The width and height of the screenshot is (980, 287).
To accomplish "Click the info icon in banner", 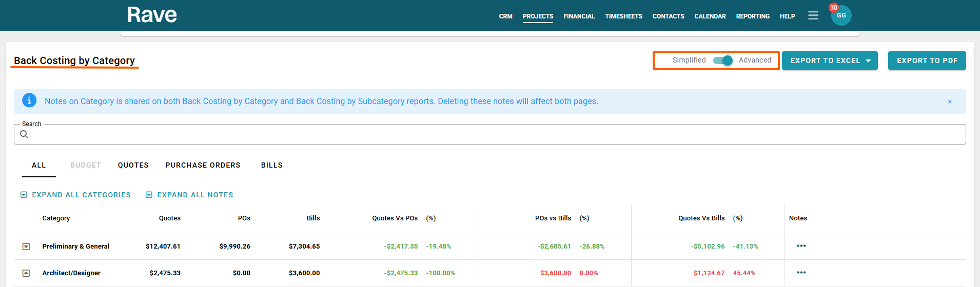I will click(x=29, y=100).
